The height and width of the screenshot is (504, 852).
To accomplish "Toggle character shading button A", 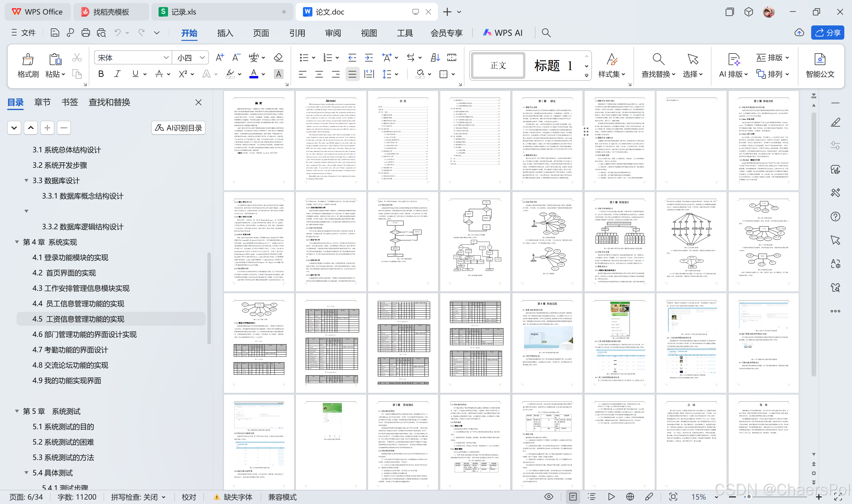I will pyautogui.click(x=278, y=74).
